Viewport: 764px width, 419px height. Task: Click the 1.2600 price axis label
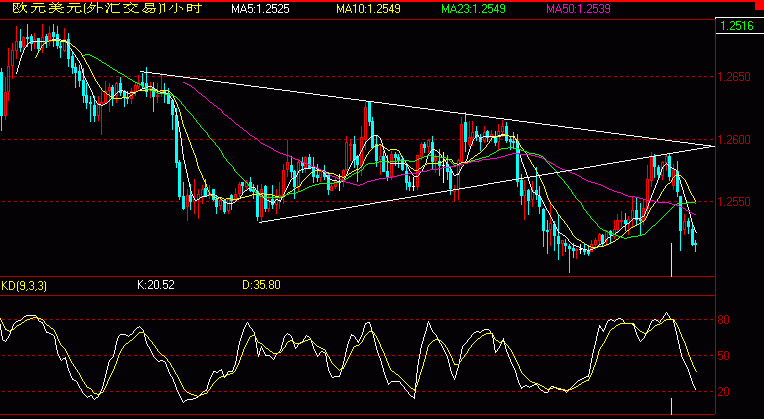pos(733,140)
